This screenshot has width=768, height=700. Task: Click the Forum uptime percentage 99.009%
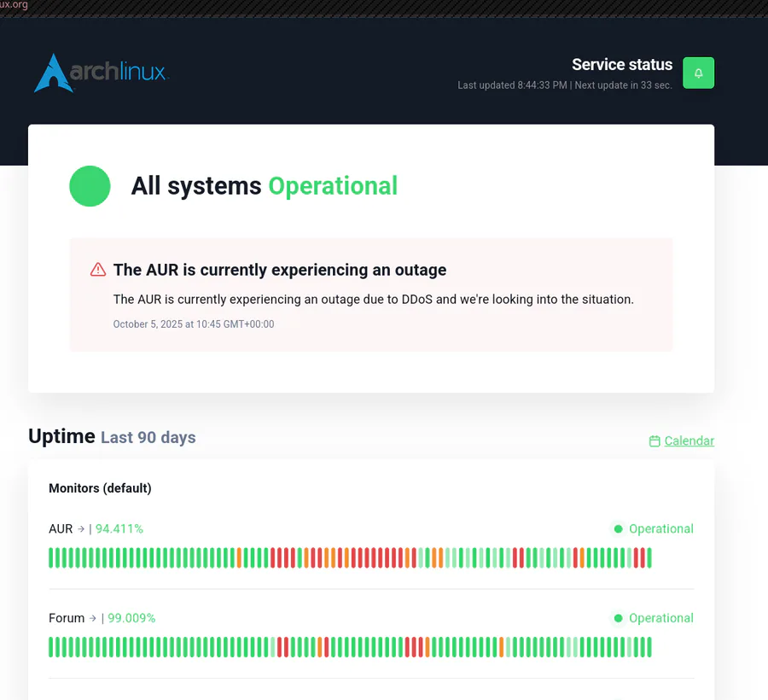click(x=131, y=618)
